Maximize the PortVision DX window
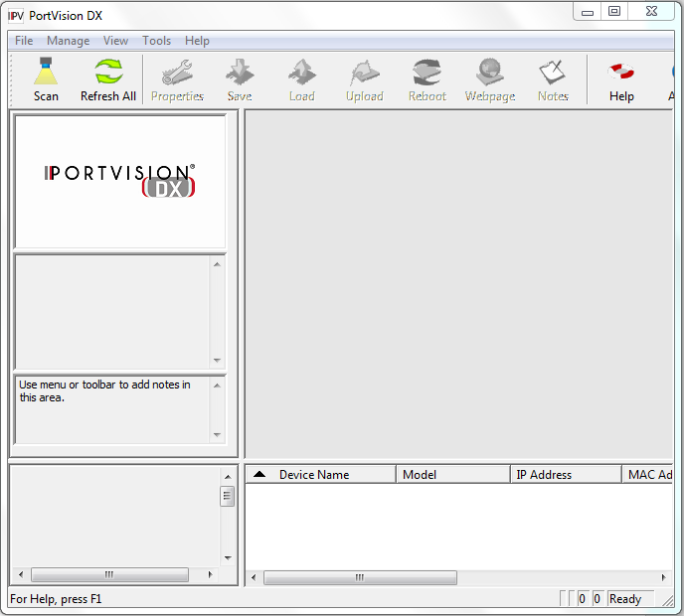The image size is (684, 616). pos(614,12)
